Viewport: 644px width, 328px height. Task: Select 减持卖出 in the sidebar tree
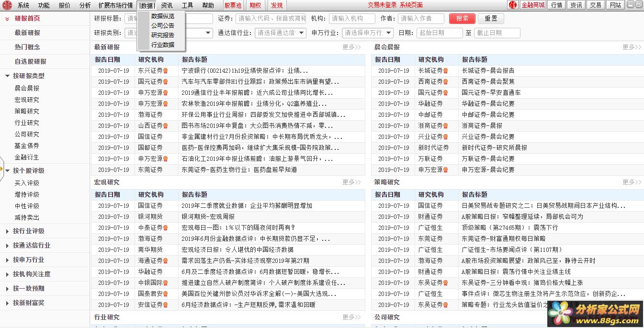pyautogui.click(x=27, y=218)
